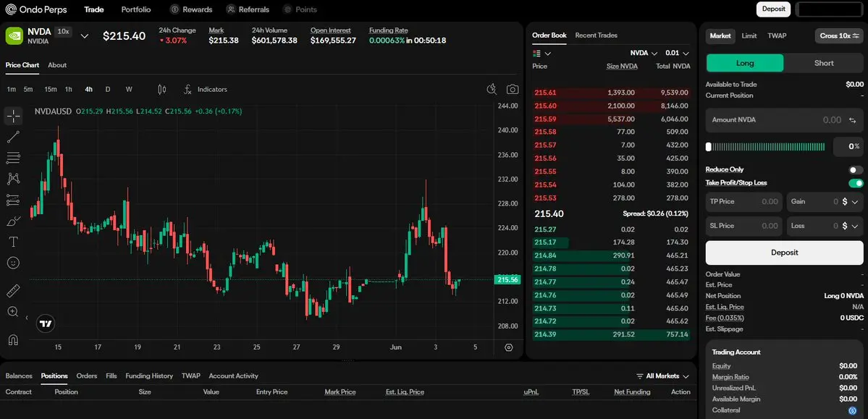868x419 pixels.
Task: Click the SL Price input field
Action: point(744,226)
